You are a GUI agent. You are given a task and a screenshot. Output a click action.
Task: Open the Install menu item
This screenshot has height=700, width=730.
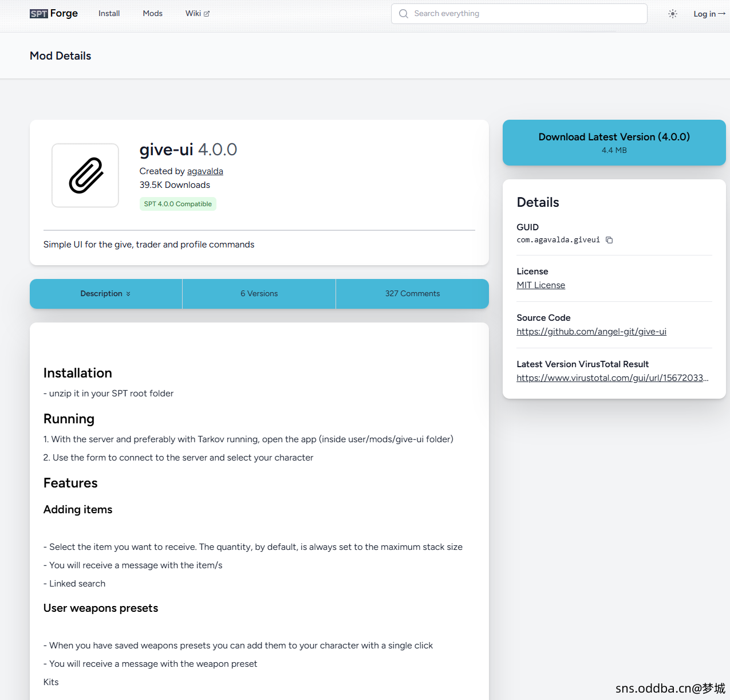109,13
